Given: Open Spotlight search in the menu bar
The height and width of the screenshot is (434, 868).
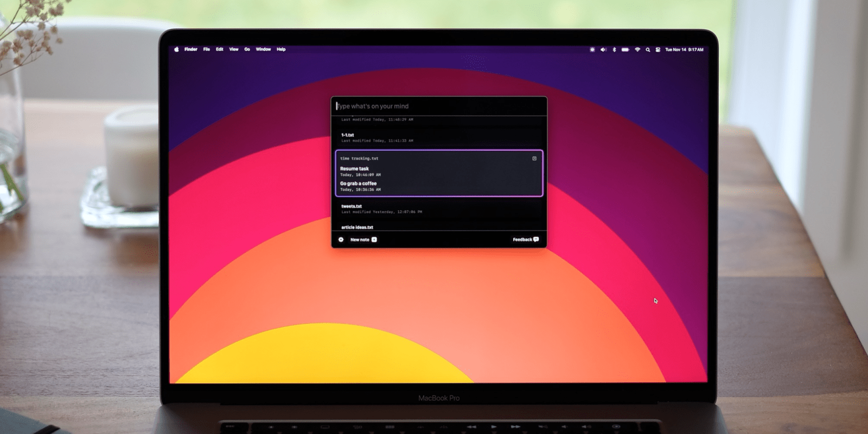Looking at the screenshot, I should pos(648,49).
